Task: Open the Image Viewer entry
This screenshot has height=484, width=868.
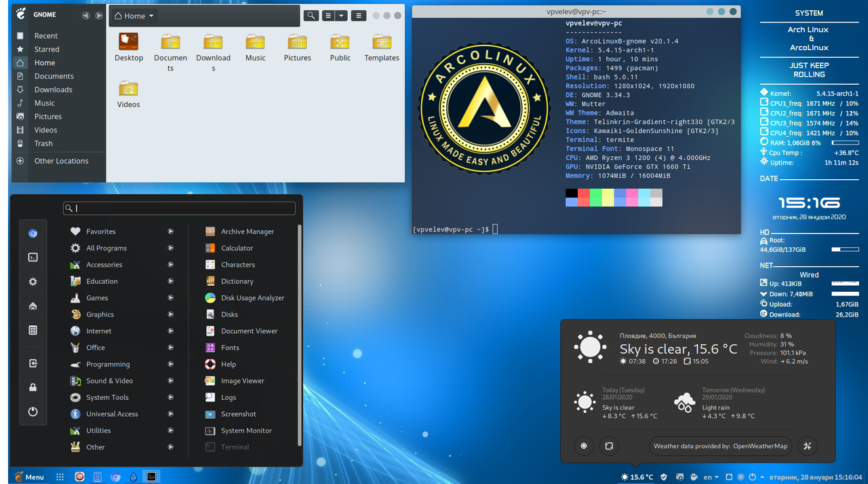Action: [x=235, y=381]
